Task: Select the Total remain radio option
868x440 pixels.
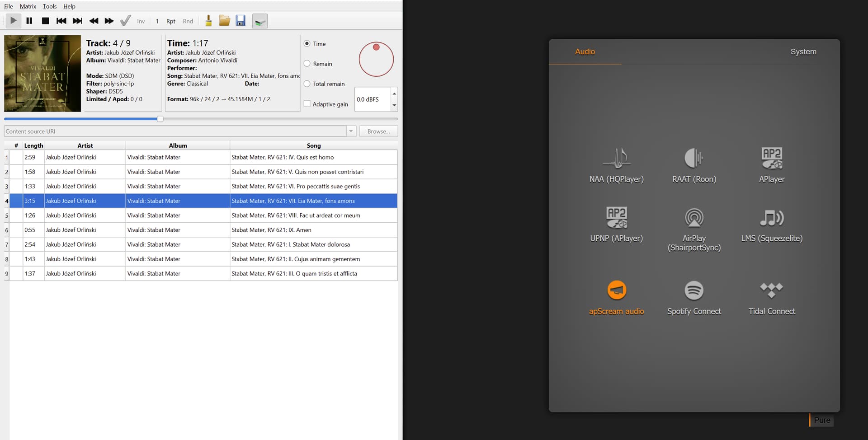Action: coord(307,84)
